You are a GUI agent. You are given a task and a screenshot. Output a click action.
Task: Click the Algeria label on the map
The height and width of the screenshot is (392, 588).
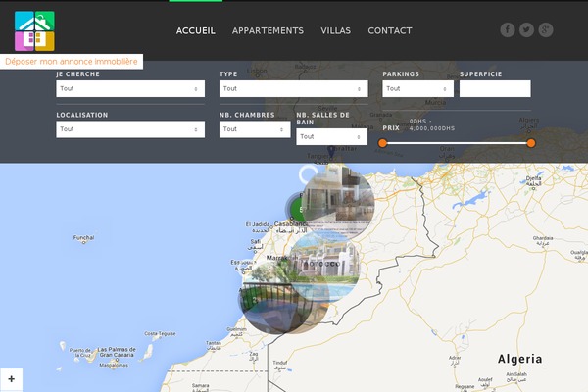519,359
